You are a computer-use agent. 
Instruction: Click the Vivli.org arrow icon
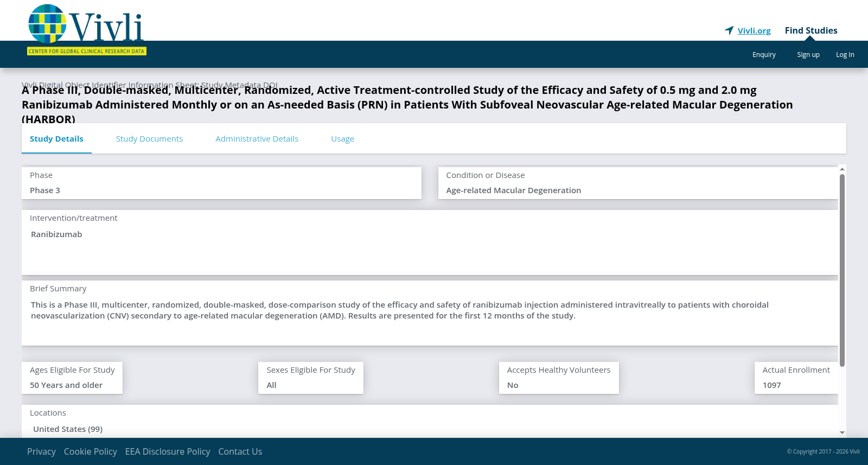click(x=729, y=30)
